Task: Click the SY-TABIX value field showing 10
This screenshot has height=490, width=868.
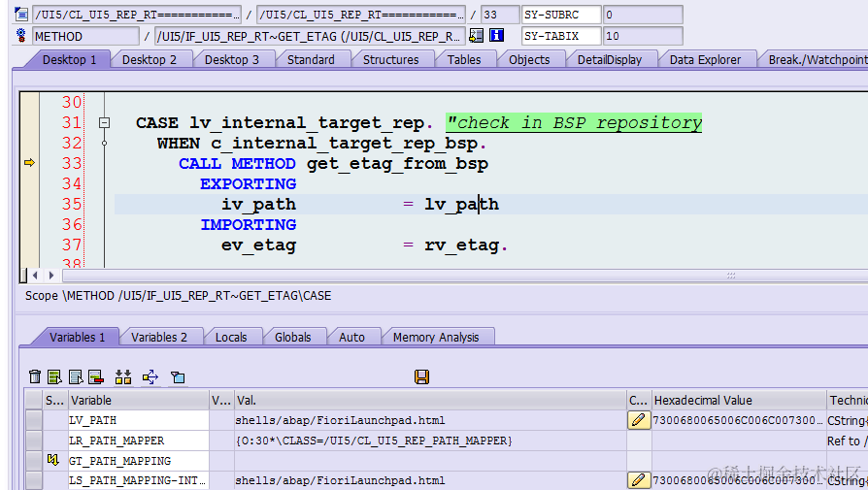Action: coord(643,36)
